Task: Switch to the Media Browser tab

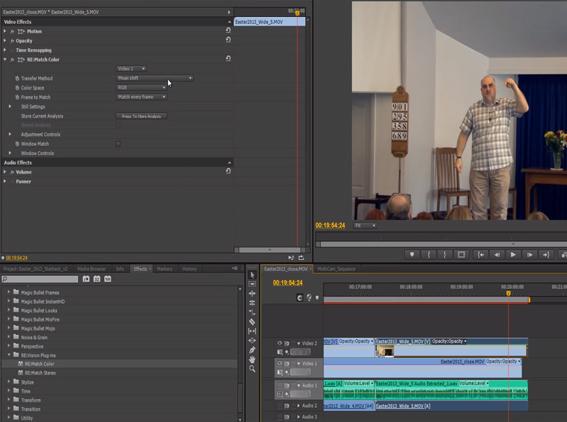Action: tap(91, 269)
